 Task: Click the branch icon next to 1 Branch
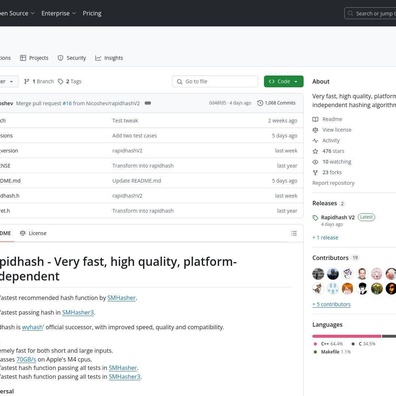pyautogui.click(x=27, y=81)
